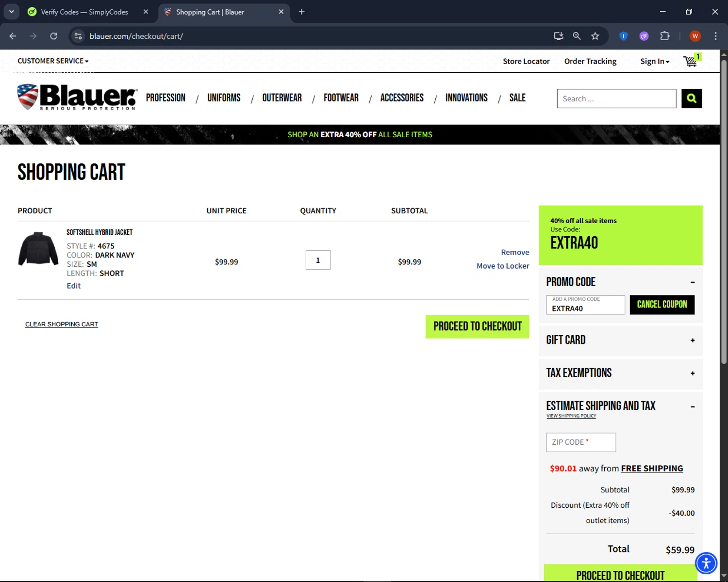Open the purple extension icon
The image size is (728, 582).
644,36
